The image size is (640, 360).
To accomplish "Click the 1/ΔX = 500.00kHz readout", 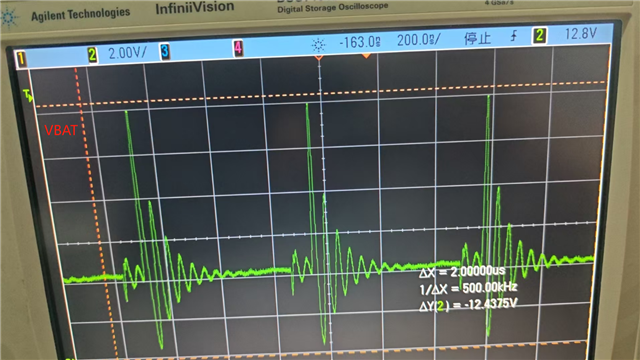I will (x=468, y=289).
